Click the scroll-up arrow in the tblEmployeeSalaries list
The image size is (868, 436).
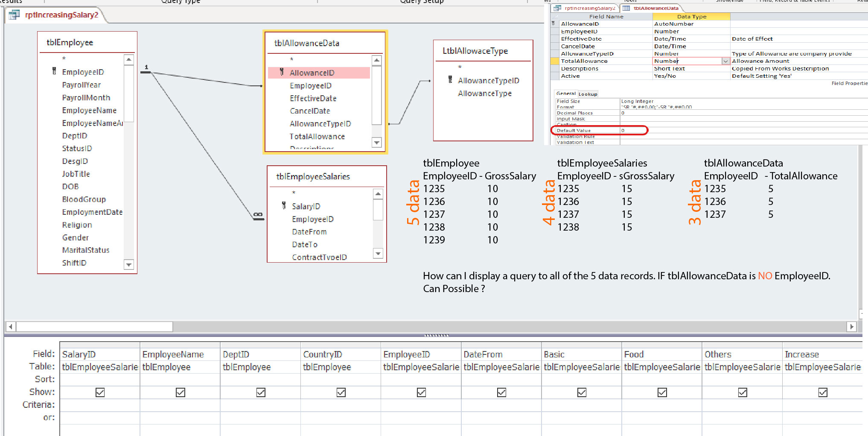tap(378, 194)
